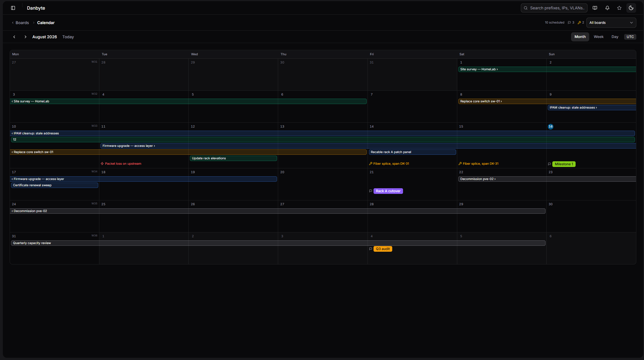Image resolution: width=644 pixels, height=360 pixels.
Task: Click back chevron before Boards
Action: click(12, 23)
